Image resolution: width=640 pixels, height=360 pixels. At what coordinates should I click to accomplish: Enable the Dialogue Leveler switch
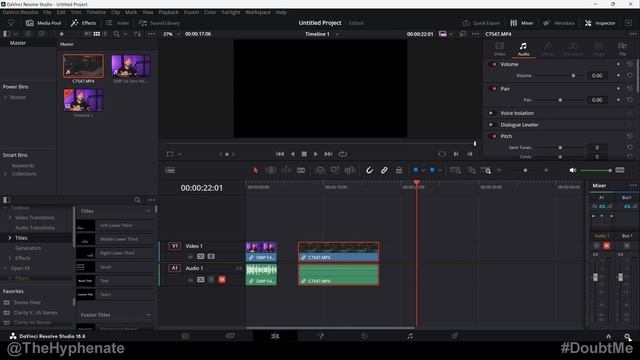[x=491, y=125]
